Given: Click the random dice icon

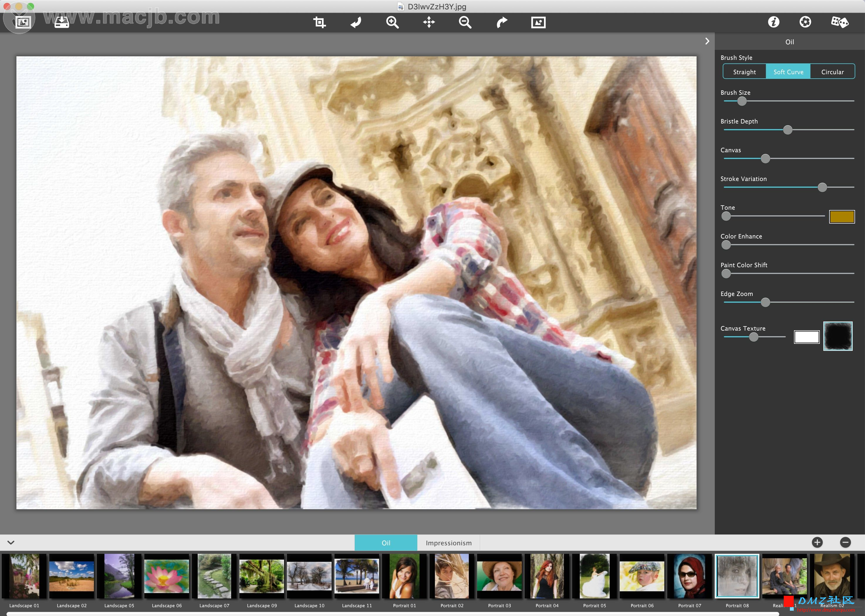Looking at the screenshot, I should click(x=839, y=22).
